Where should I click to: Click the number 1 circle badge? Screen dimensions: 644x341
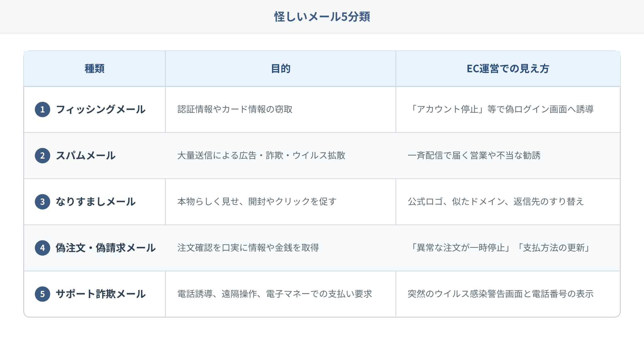pyautogui.click(x=42, y=110)
